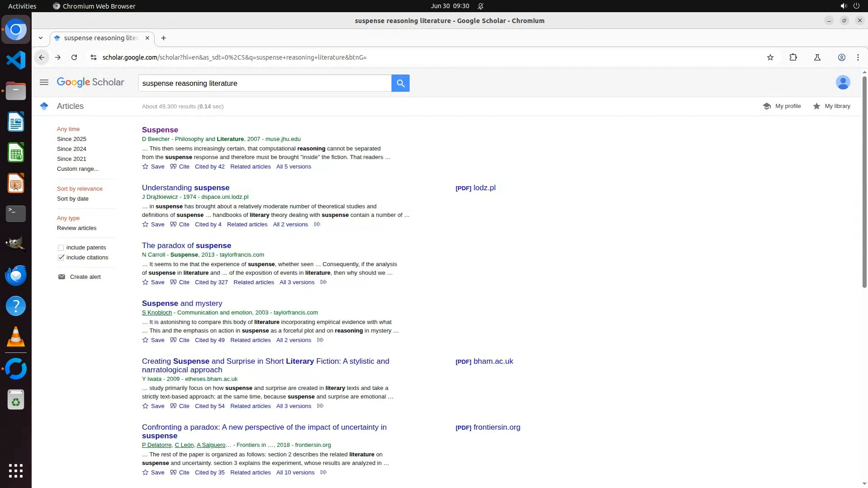
Task: Expand more links under 'Suspense and mystery'
Action: pos(320,340)
